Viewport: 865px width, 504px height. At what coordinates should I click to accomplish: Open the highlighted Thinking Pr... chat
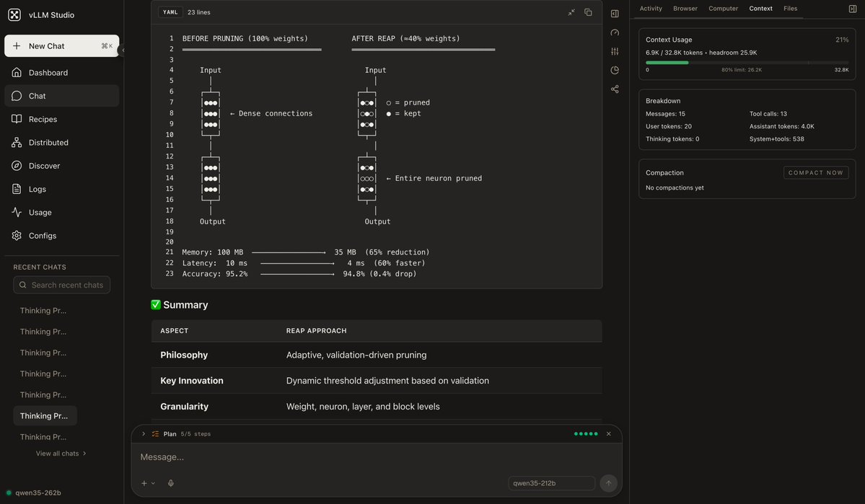pyautogui.click(x=44, y=416)
